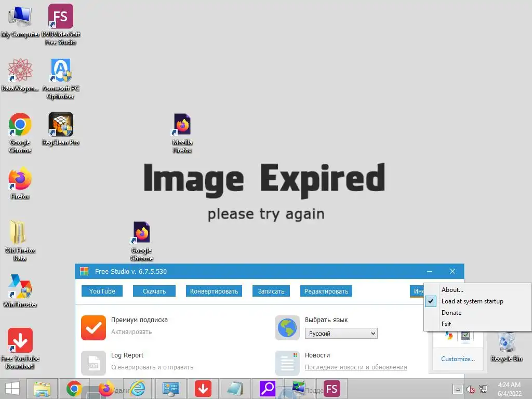Select the Mozilla Firefox desktop shortcut
This screenshot has width=532, height=399.
pos(182,132)
